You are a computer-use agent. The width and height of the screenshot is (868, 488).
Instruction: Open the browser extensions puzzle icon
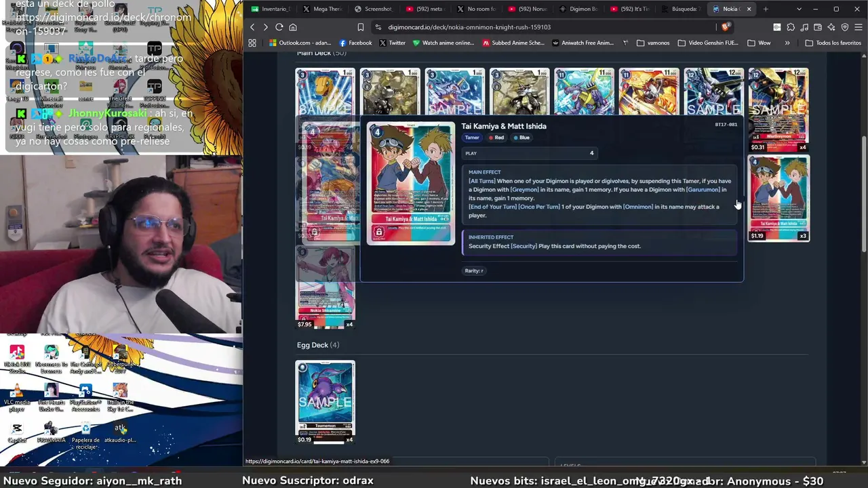tap(791, 27)
